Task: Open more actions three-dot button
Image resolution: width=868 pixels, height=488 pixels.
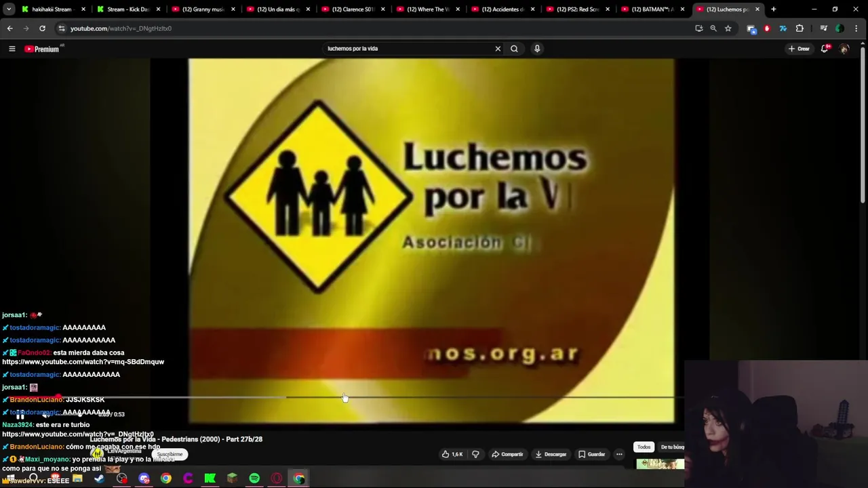Action: pyautogui.click(x=619, y=454)
